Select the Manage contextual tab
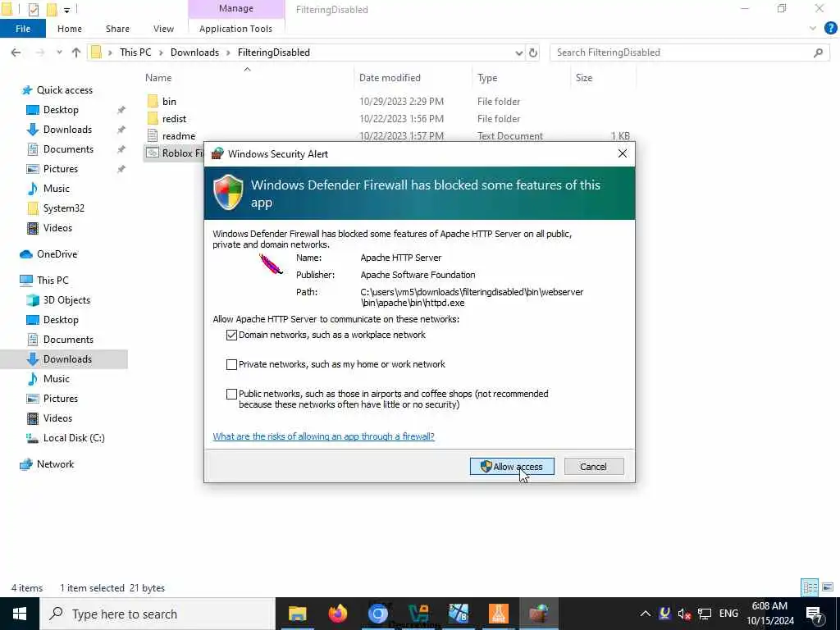The image size is (840, 630). [235, 8]
